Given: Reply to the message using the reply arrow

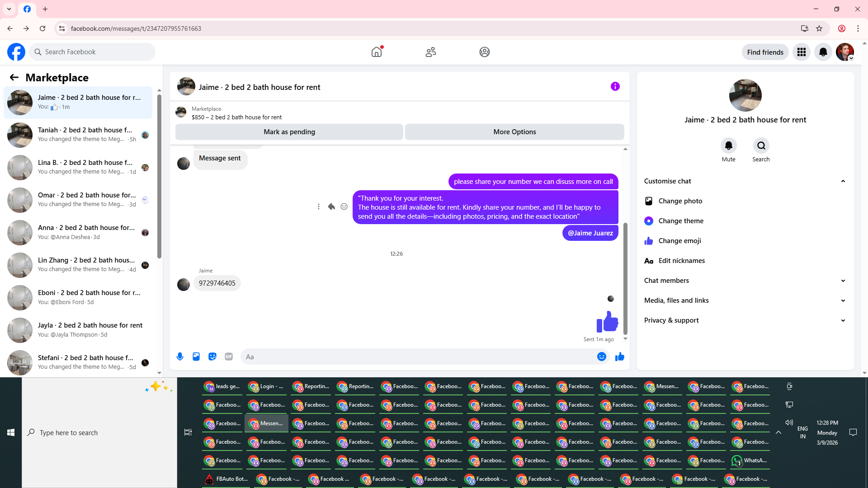Looking at the screenshot, I should click(x=331, y=206).
